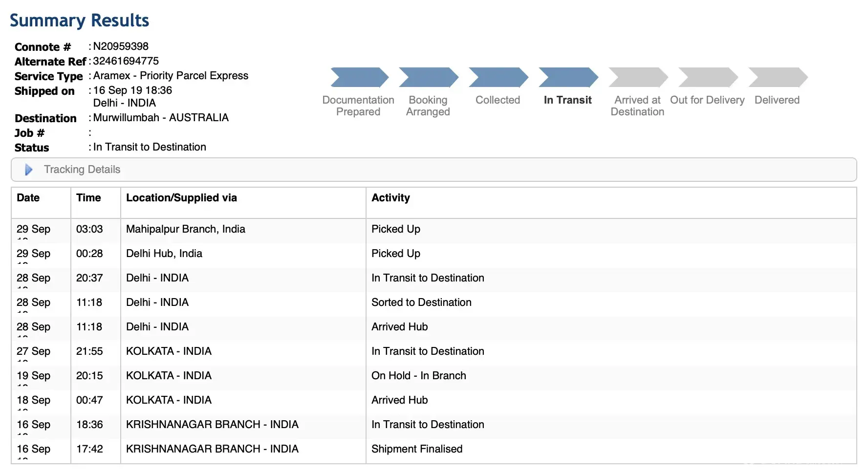Click the In Transit progress arrow
Image resolution: width=868 pixels, height=475 pixels.
(568, 77)
